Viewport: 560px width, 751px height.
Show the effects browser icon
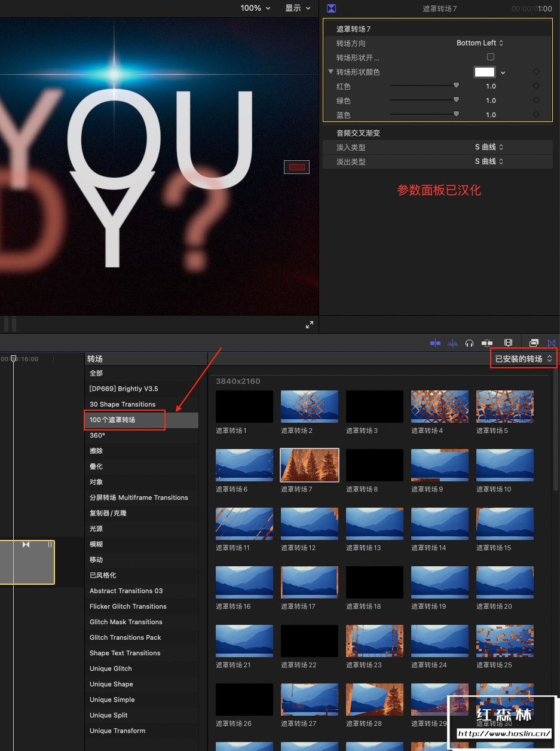[x=534, y=343]
